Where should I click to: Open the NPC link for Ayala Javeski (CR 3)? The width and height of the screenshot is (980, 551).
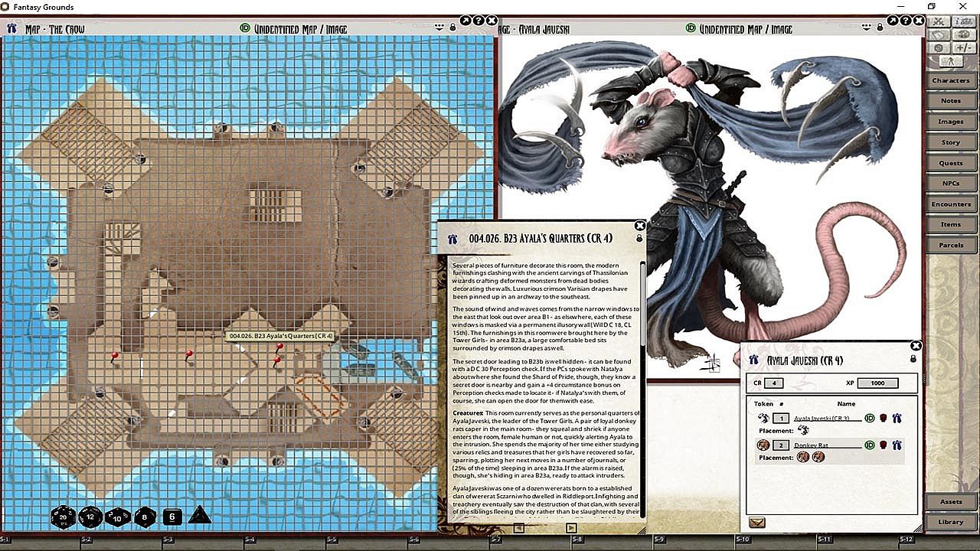point(897,419)
